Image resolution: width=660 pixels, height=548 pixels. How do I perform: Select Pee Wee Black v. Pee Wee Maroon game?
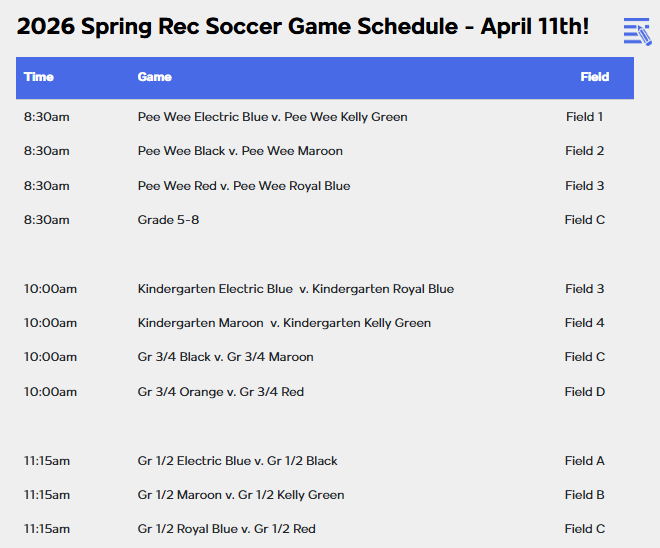(x=240, y=151)
